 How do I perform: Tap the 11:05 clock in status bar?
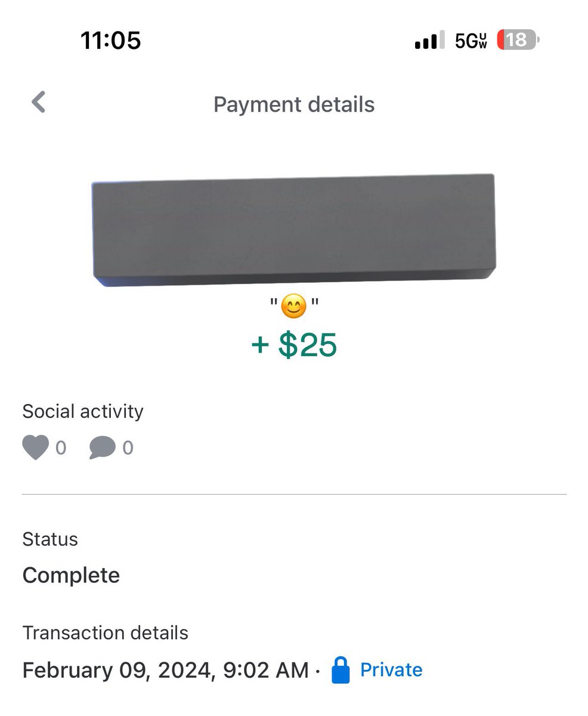[110, 40]
